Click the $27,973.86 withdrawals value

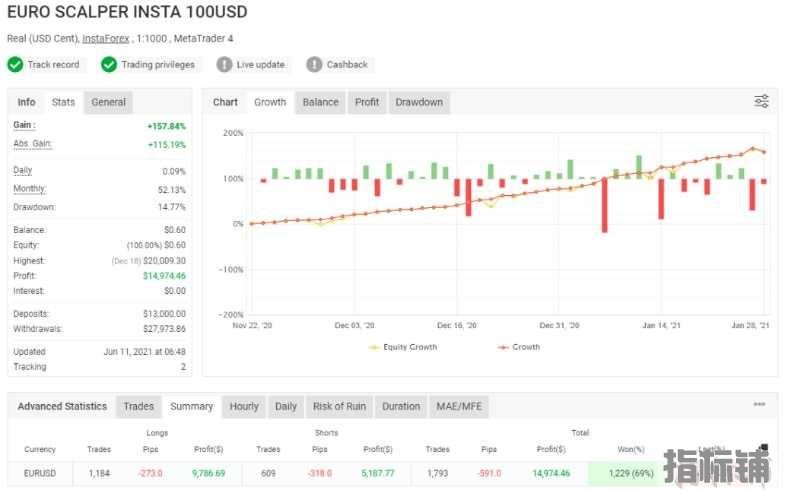click(x=164, y=329)
